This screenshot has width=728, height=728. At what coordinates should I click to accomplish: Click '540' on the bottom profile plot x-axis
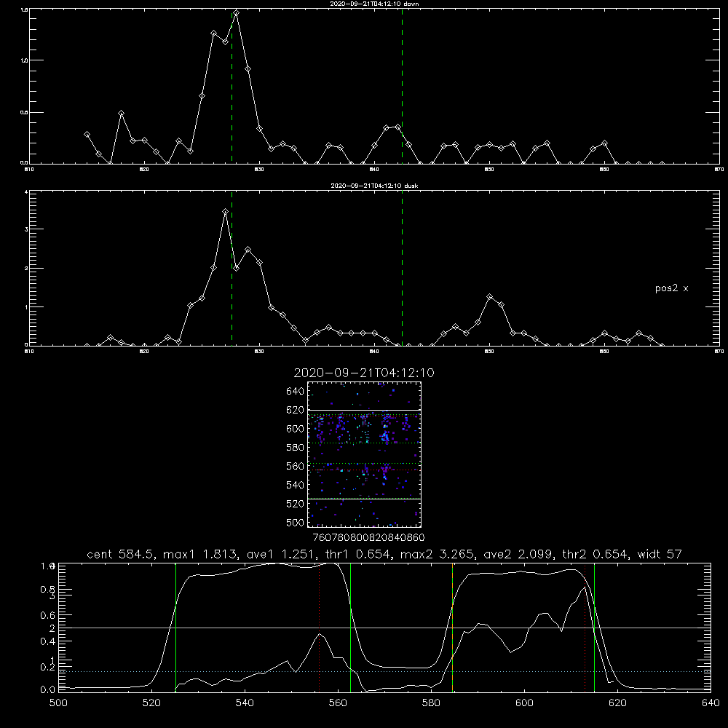245,703
